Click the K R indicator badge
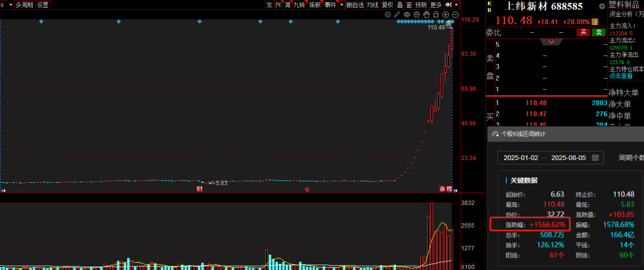 click(489, 7)
